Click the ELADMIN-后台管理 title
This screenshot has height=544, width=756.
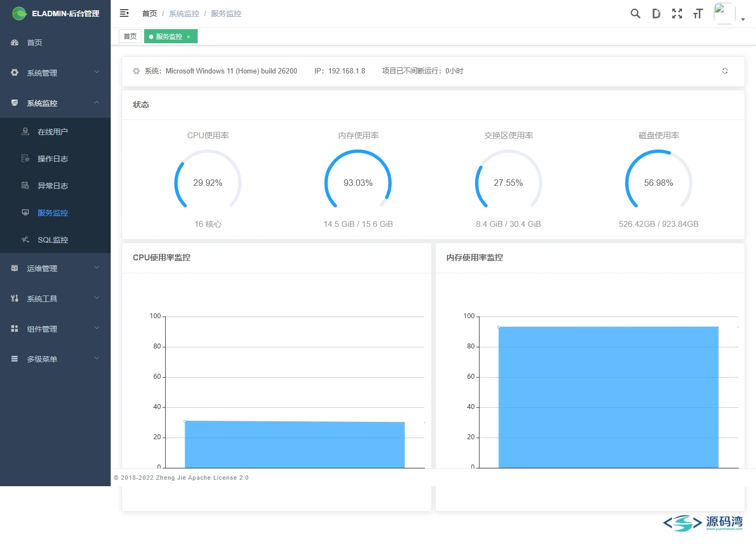click(65, 14)
